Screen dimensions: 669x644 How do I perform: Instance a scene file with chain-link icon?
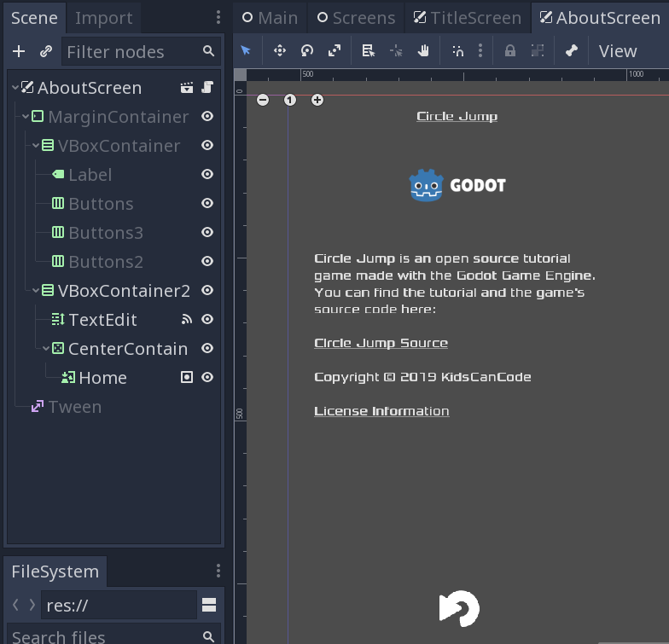46,51
